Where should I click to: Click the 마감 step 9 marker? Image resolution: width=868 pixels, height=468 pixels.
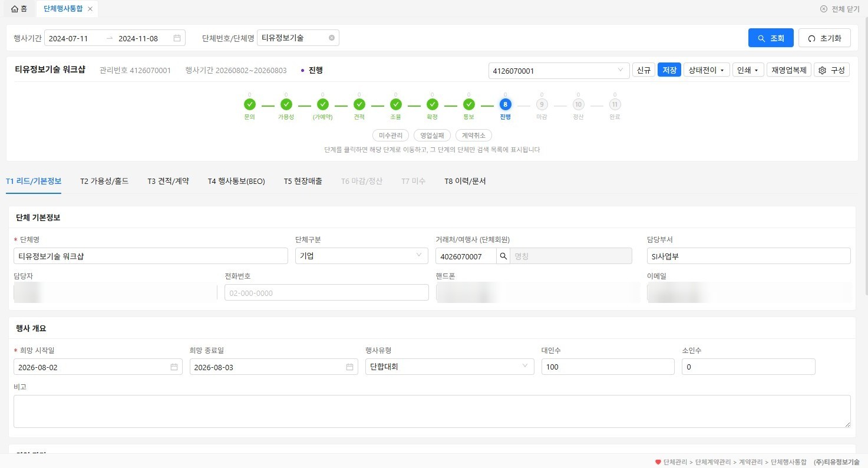[x=542, y=104]
